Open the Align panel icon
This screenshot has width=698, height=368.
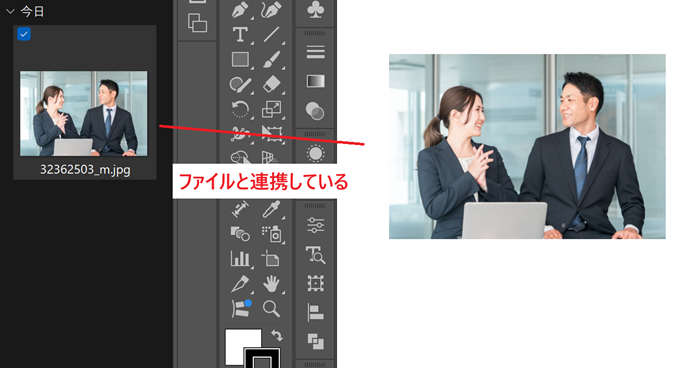pyautogui.click(x=315, y=312)
